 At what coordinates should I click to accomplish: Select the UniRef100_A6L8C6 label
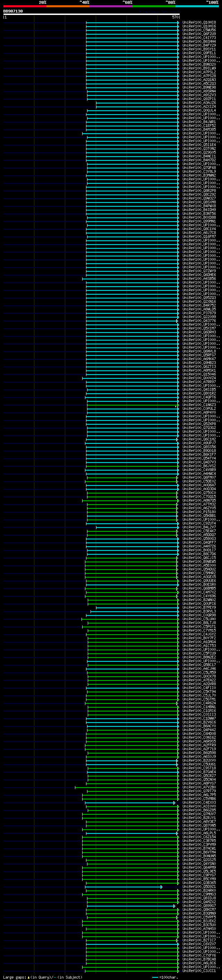(x=199, y=963)
